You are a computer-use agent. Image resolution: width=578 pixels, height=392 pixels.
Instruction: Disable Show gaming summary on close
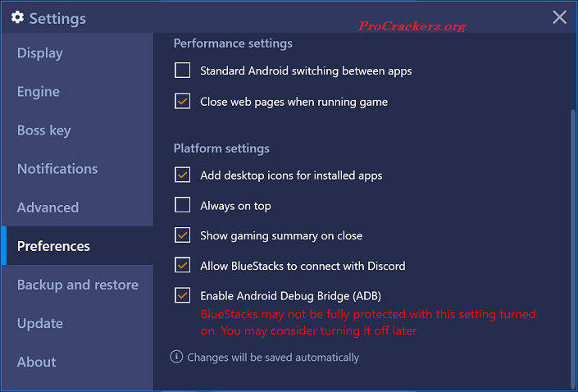coord(183,235)
